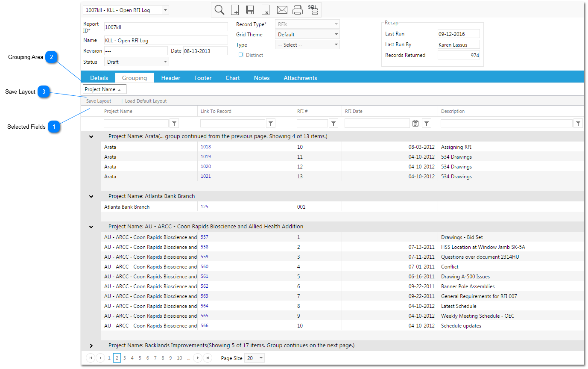Switch to the Chart tab
This screenshot has width=588, height=369.
click(233, 78)
